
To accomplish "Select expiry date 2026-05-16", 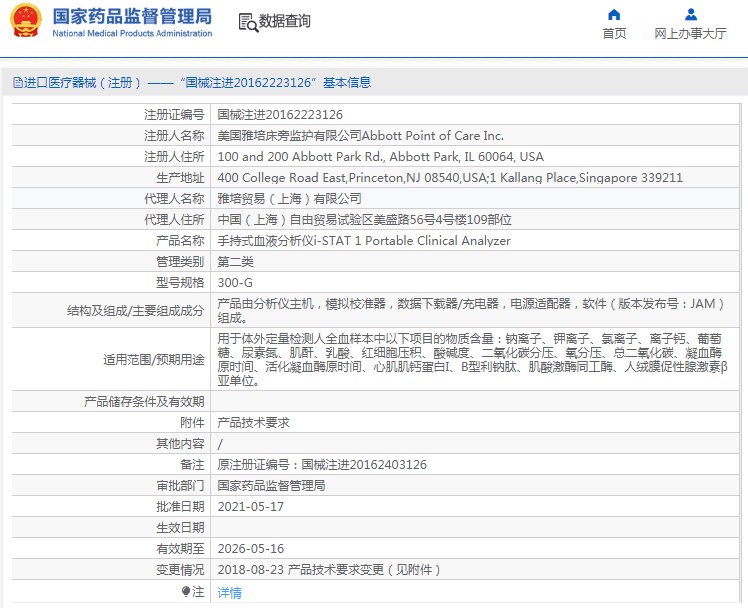I will 250,548.
